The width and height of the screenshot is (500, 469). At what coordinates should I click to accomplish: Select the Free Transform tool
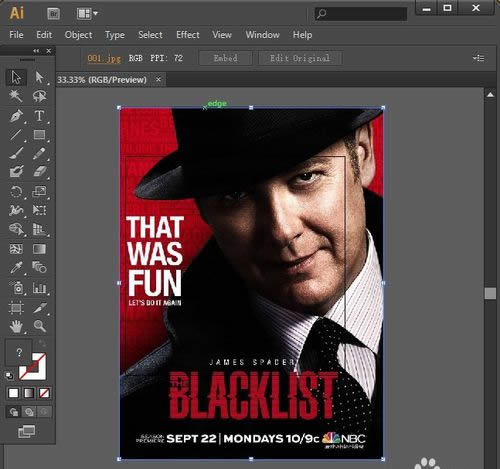(39, 210)
